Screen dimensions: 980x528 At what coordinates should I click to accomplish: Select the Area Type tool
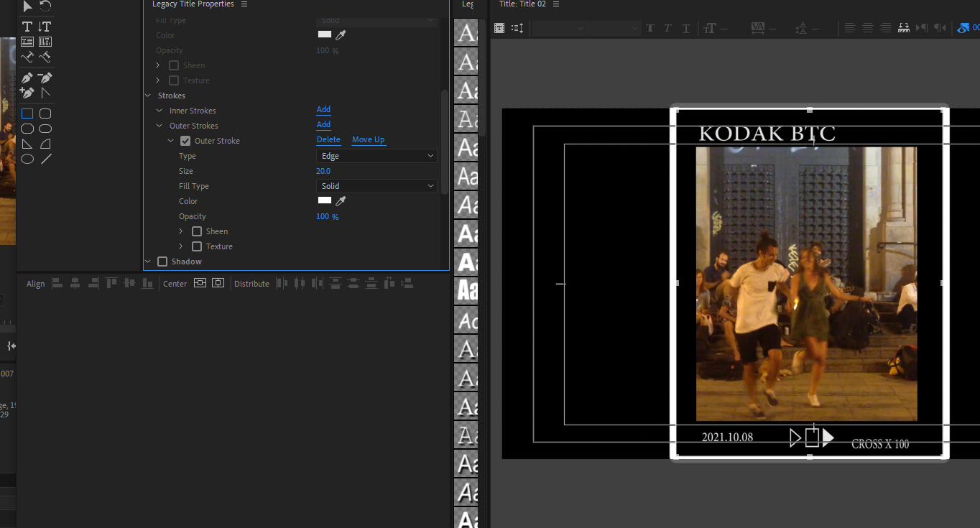point(27,42)
